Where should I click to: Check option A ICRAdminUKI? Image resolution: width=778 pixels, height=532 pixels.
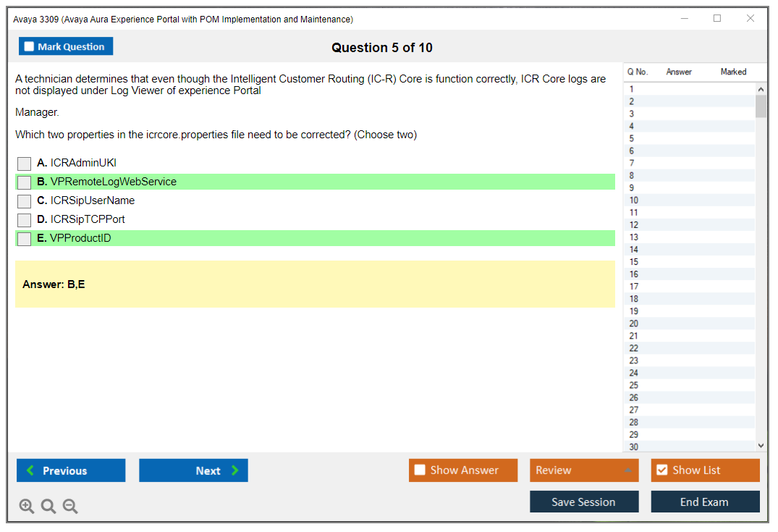[x=25, y=164]
